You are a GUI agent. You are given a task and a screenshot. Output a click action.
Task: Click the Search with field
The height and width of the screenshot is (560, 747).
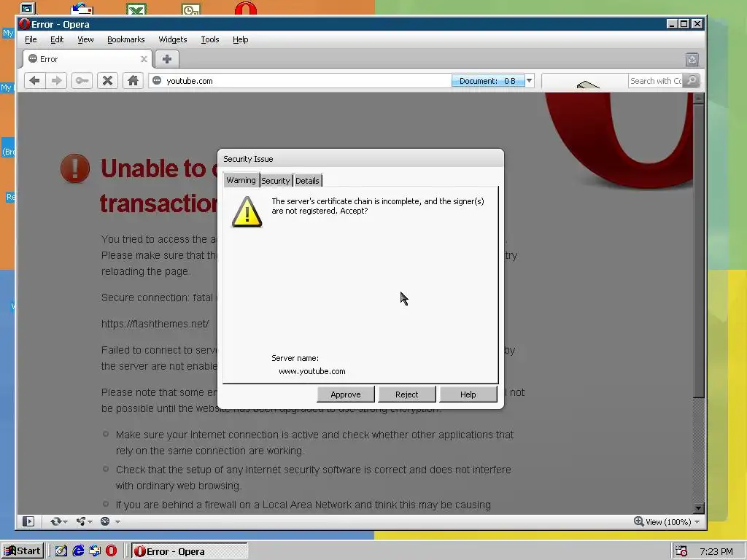click(x=656, y=81)
